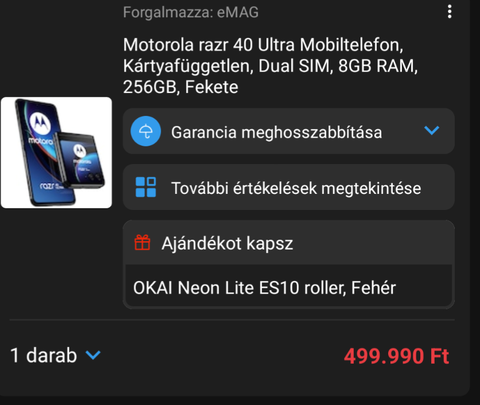Click the folded razr phone in the picture
Screen dimensions: 480x405
click(x=80, y=161)
